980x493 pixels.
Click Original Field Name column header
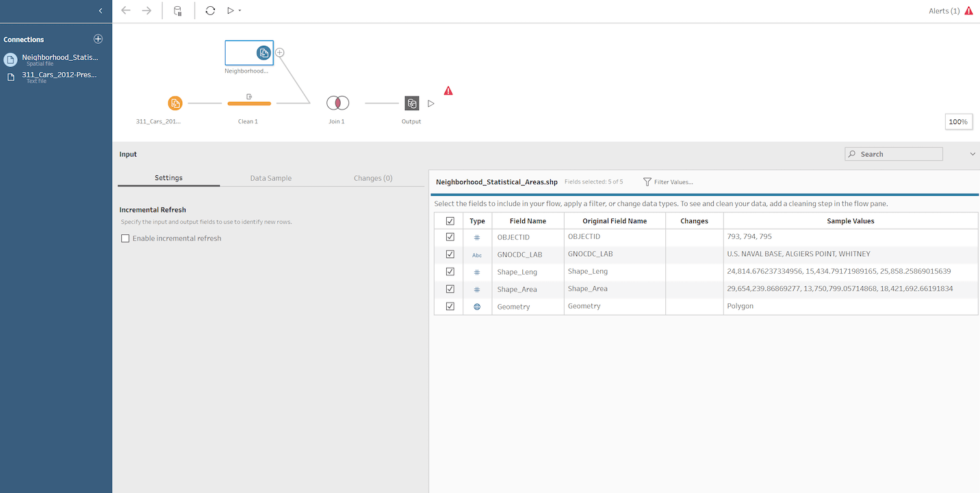point(615,221)
